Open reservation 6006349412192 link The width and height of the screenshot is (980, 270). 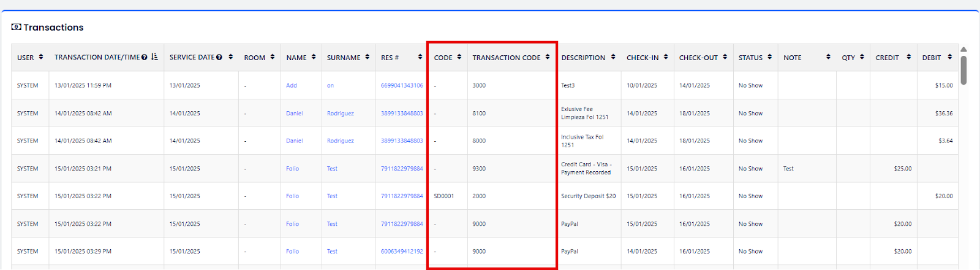pos(402,252)
